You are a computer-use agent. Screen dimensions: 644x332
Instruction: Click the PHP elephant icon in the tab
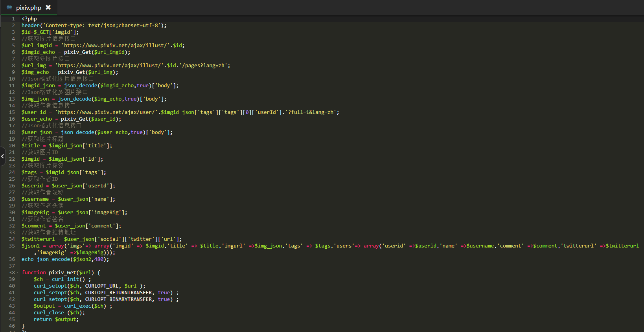[x=9, y=7]
